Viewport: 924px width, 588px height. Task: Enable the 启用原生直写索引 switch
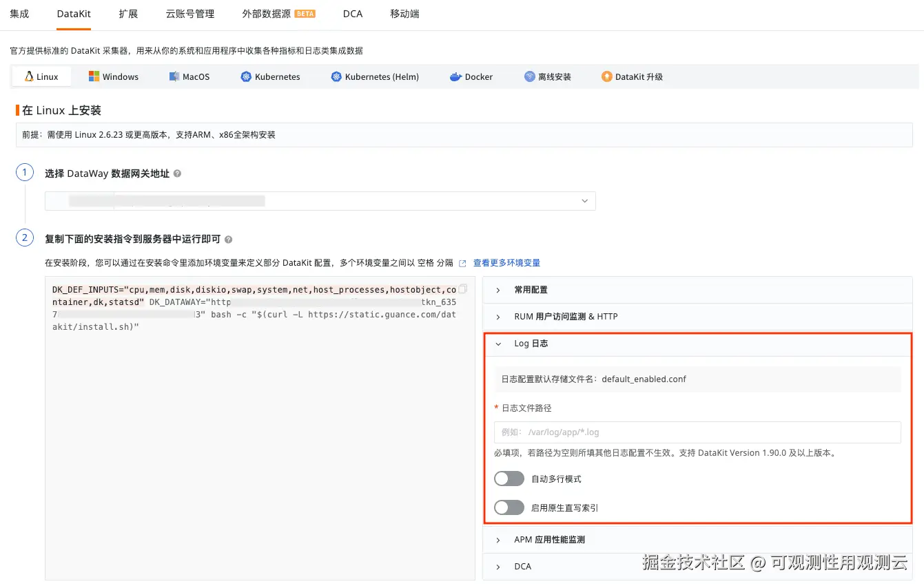coord(509,507)
